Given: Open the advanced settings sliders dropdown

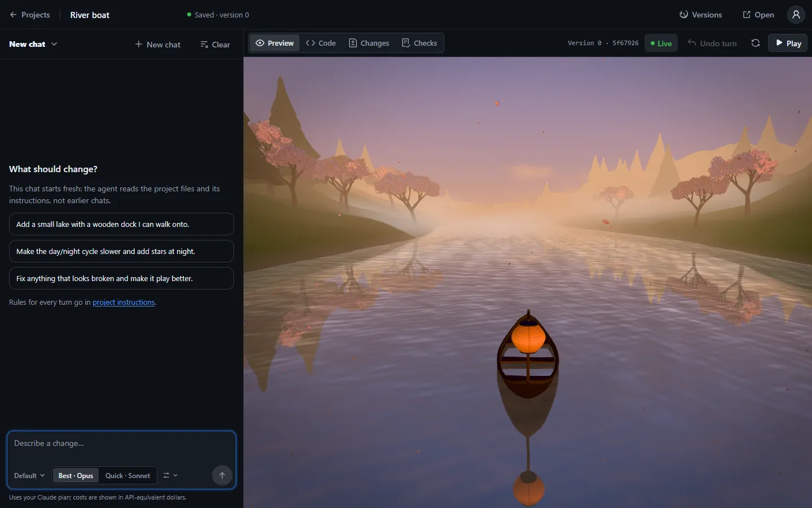Looking at the screenshot, I should click(x=170, y=476).
